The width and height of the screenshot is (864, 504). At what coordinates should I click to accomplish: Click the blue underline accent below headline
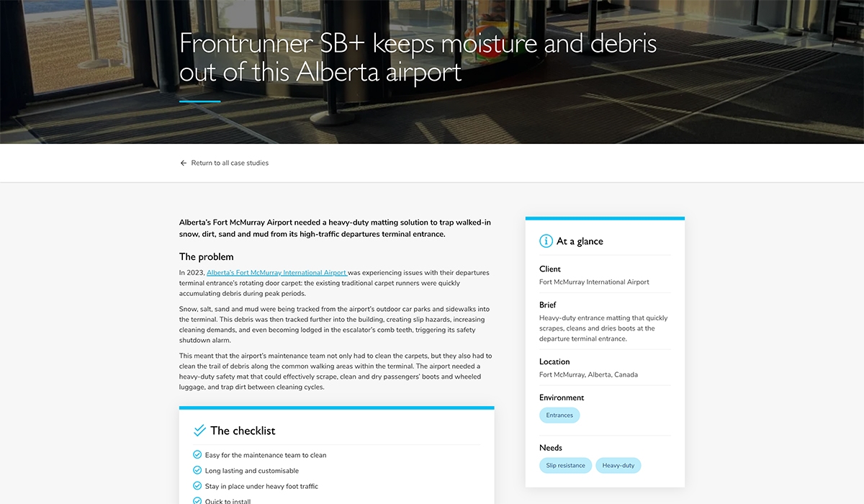coord(200,102)
